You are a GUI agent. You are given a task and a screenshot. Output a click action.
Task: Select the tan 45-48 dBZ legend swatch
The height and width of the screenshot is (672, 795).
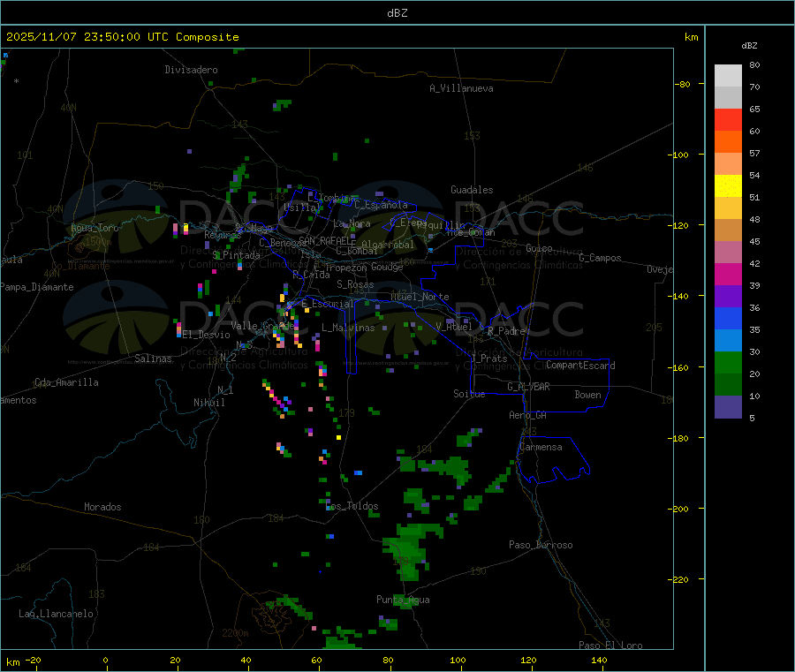coord(728,230)
